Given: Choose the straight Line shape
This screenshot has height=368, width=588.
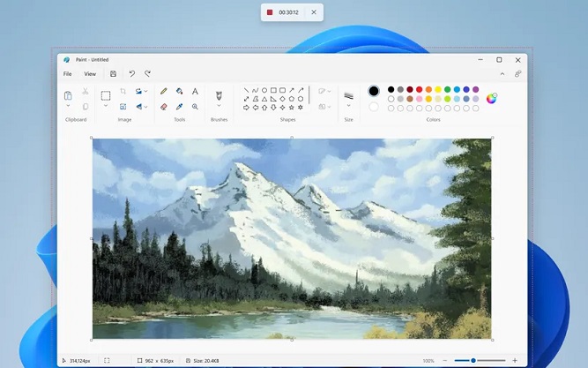Looking at the screenshot, I should 246,90.
